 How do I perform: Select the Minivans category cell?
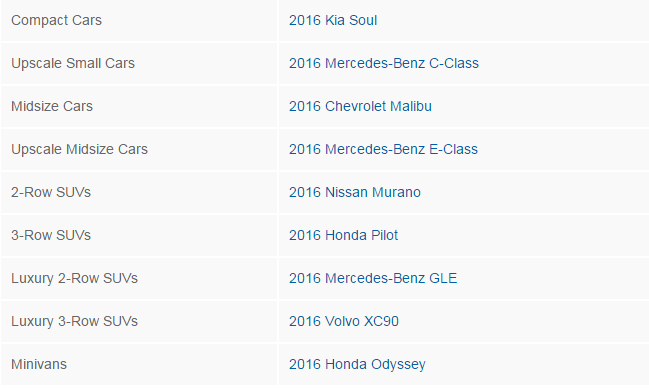(x=139, y=365)
